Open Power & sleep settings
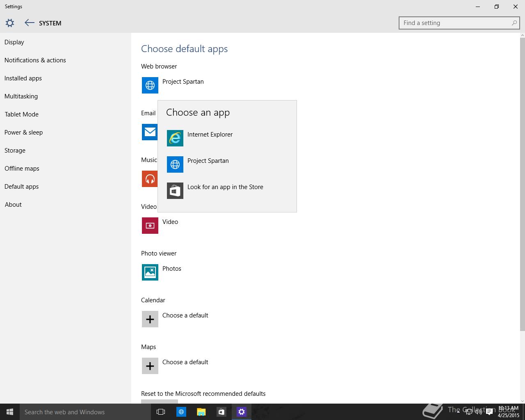Image resolution: width=525 pixels, height=420 pixels. point(23,132)
